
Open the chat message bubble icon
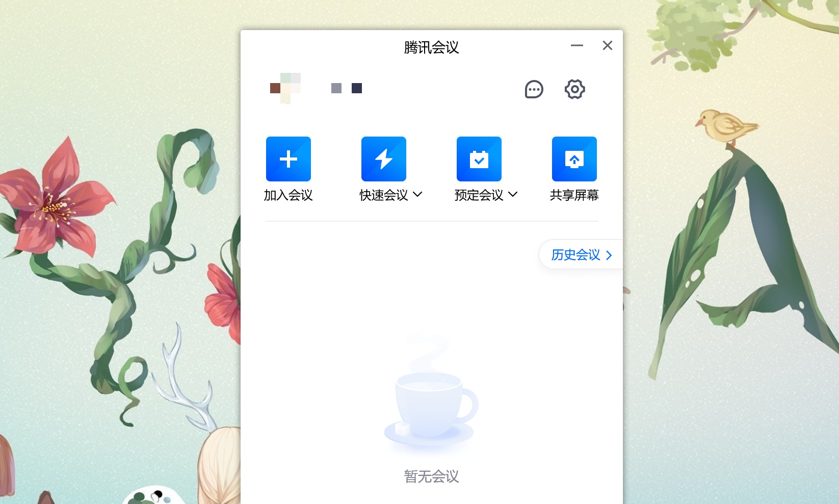[534, 89]
